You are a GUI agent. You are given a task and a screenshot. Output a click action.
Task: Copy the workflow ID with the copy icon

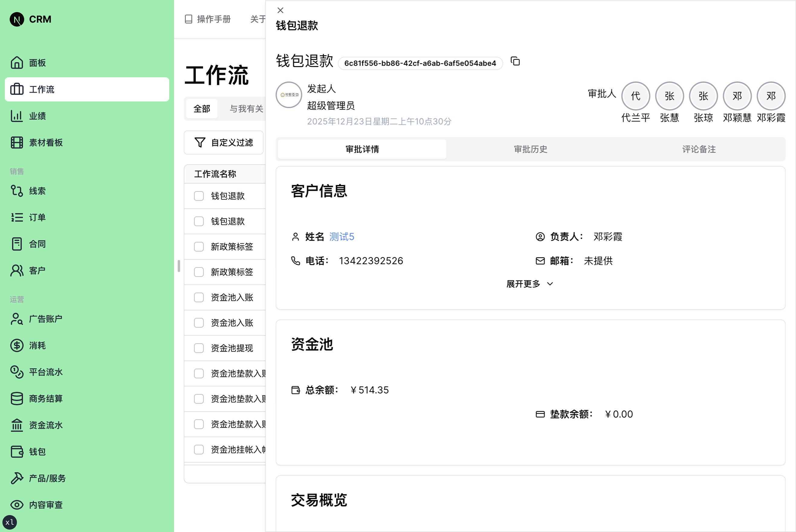coord(515,61)
